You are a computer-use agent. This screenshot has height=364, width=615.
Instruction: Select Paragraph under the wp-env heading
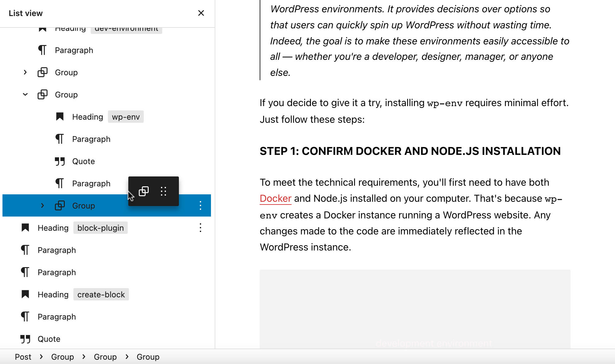point(91,139)
